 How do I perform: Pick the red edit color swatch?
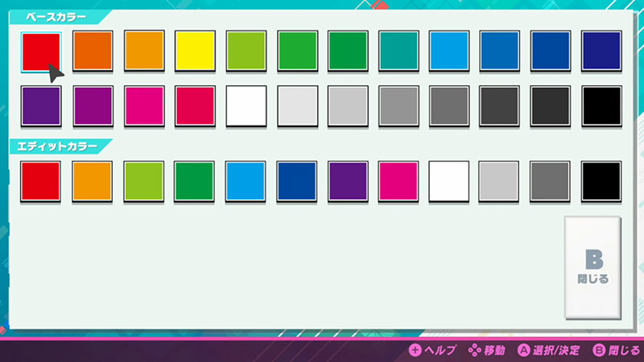click(x=41, y=181)
